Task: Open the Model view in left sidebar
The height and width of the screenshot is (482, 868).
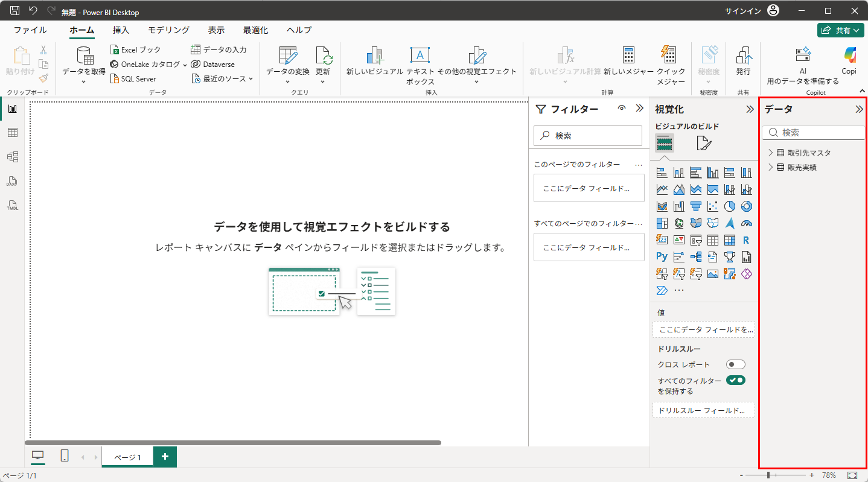Action: (x=12, y=157)
